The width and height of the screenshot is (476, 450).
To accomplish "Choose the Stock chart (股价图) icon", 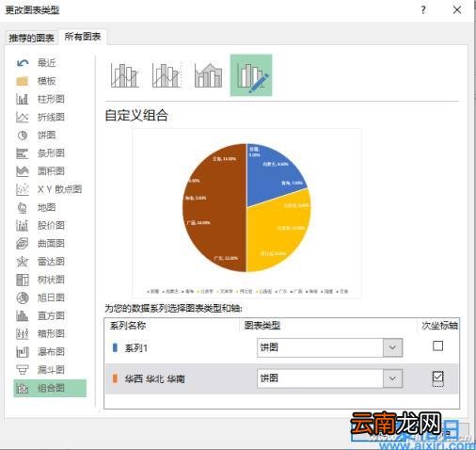I will pos(23,226).
